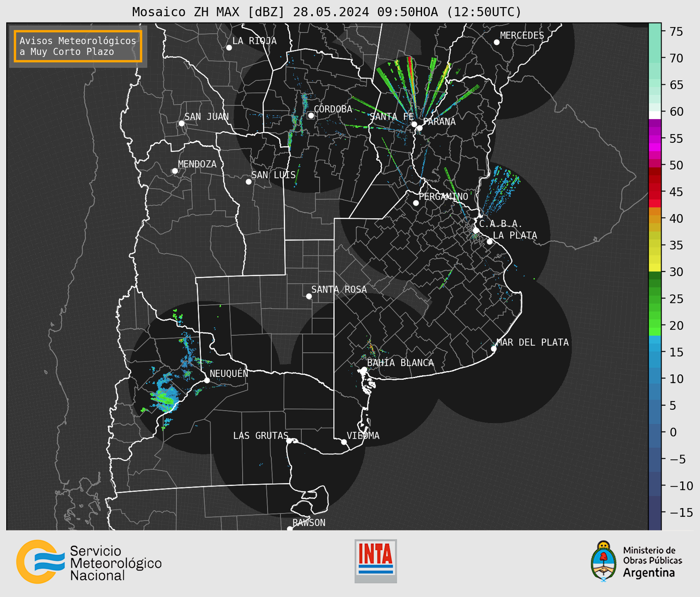Select the PERGAMINO city marker
The width and height of the screenshot is (700, 597).
(416, 203)
